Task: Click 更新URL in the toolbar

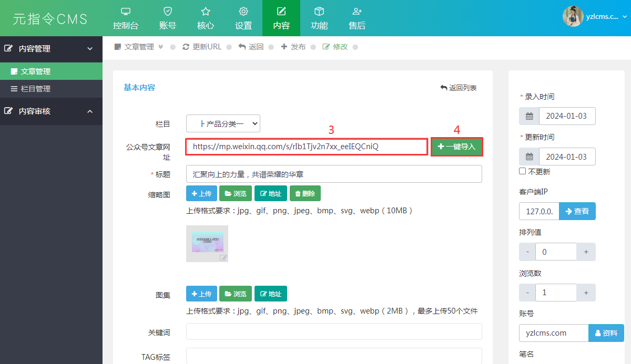Action: click(x=202, y=47)
